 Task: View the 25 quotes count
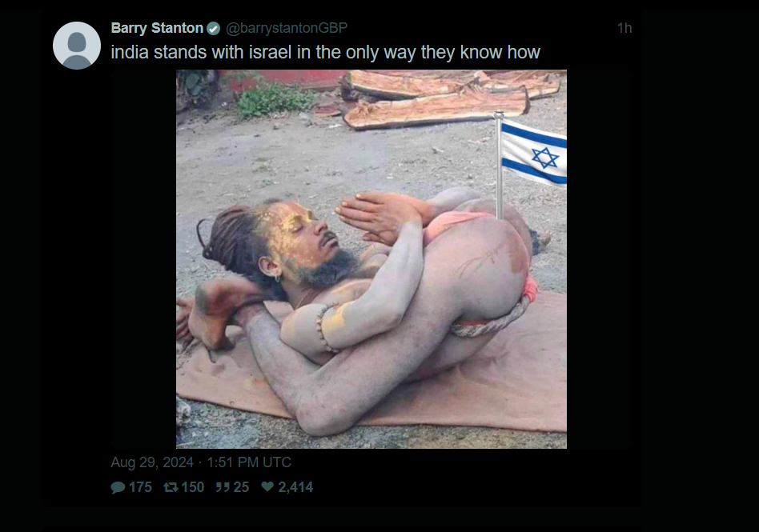(x=241, y=487)
